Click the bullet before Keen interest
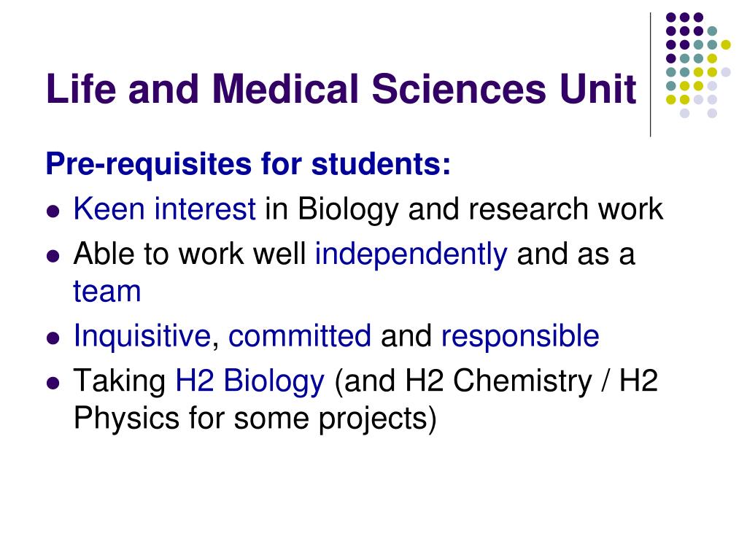The image size is (747, 560). (x=53, y=211)
